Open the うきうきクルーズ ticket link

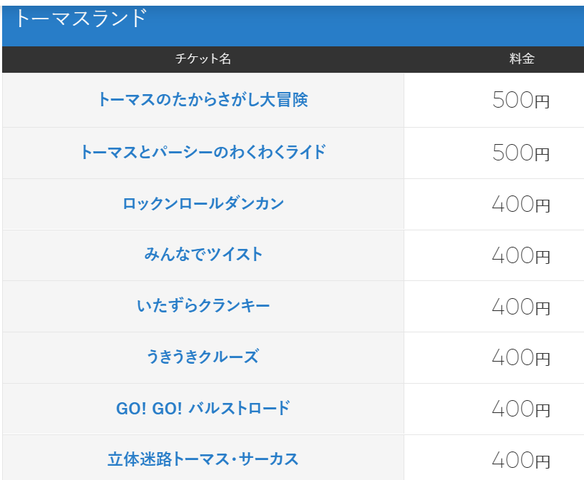tap(203, 357)
